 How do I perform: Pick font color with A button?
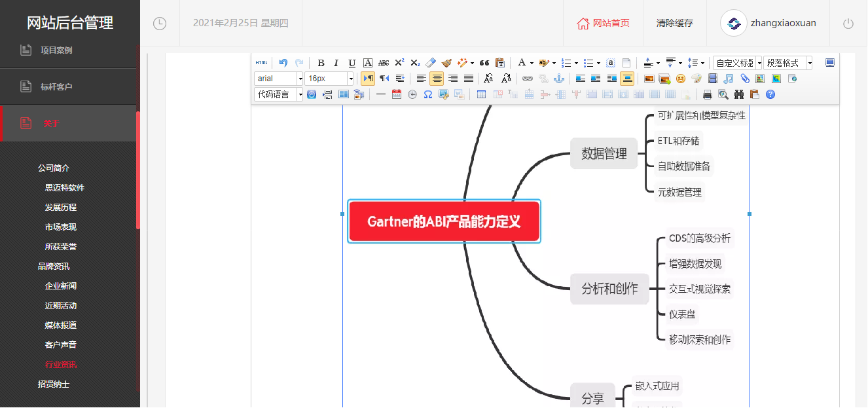521,63
